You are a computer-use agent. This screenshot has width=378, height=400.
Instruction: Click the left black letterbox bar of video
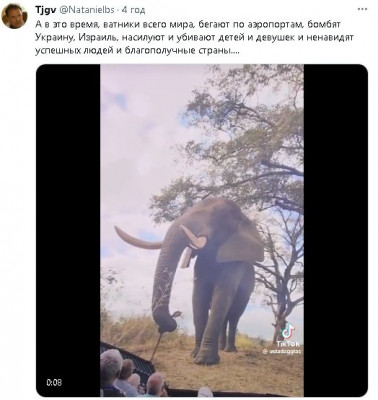click(68, 230)
